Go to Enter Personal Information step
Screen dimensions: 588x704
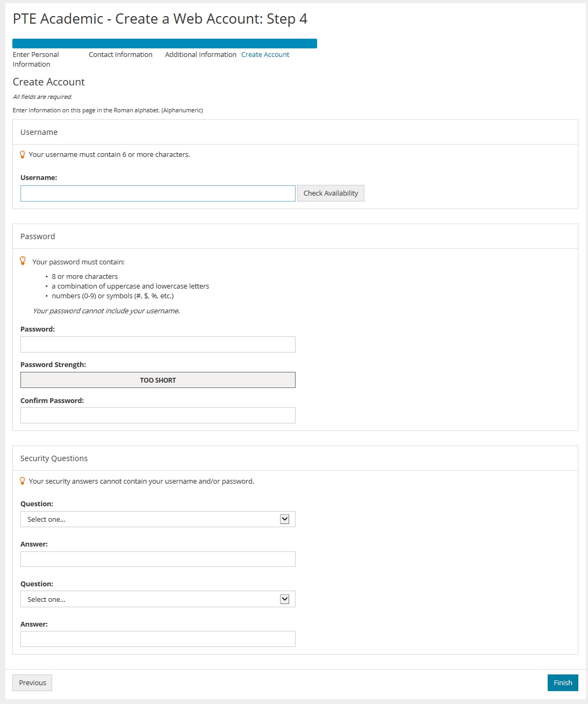click(x=36, y=59)
